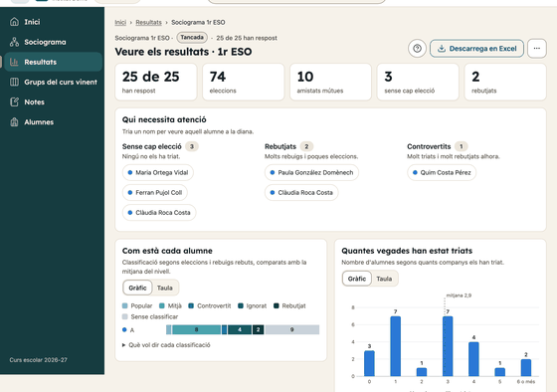The width and height of the screenshot is (557, 392).
Task: Click the Ignorat segment showing 4
Action: point(240,329)
